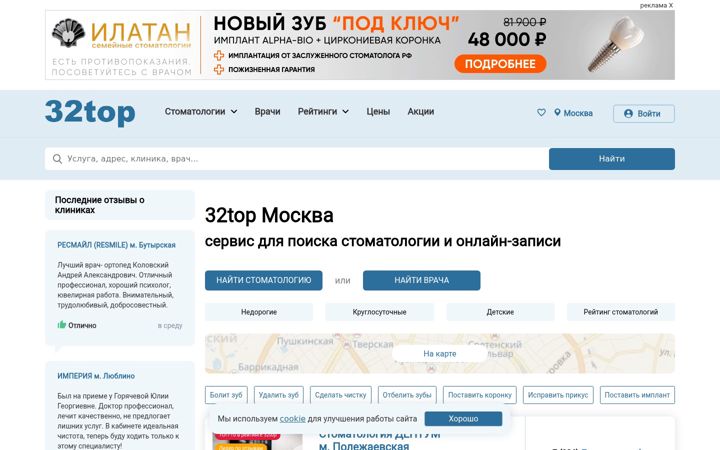720x450 pixels.
Task: Accept cookies with Хорошо button
Action: (463, 419)
